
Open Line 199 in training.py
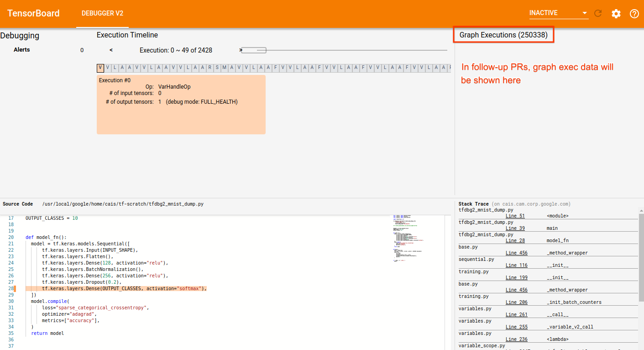[x=517, y=277]
